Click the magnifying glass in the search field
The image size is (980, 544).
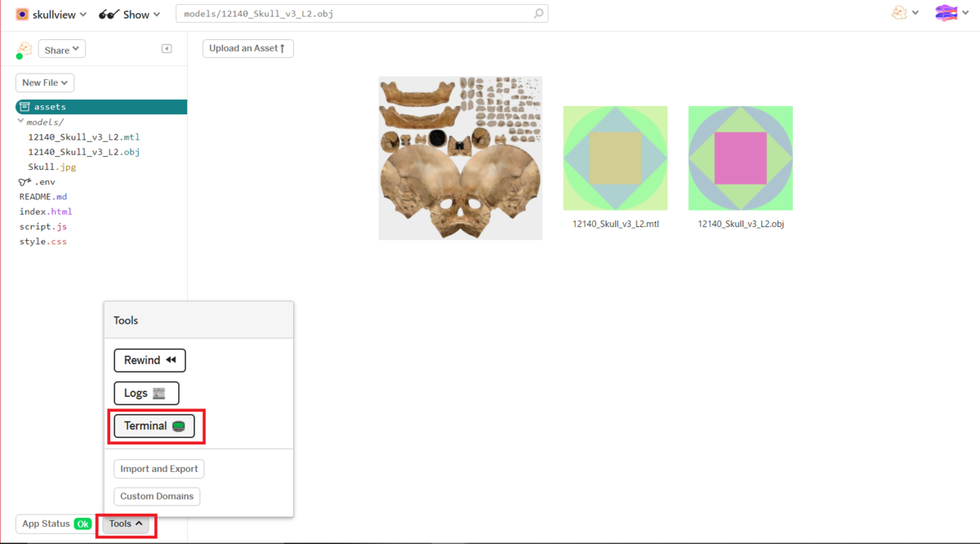tap(537, 13)
